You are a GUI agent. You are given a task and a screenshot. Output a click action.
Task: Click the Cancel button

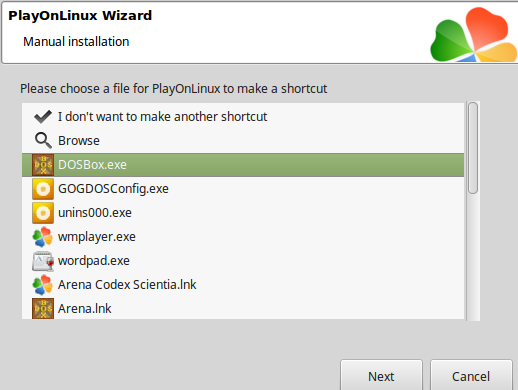[x=471, y=376]
